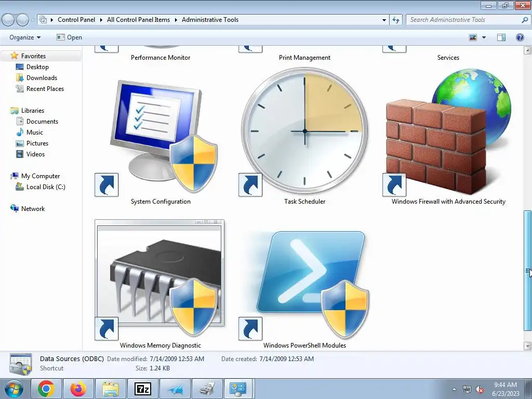Open the blue paper-plane taskbar app

(176, 389)
